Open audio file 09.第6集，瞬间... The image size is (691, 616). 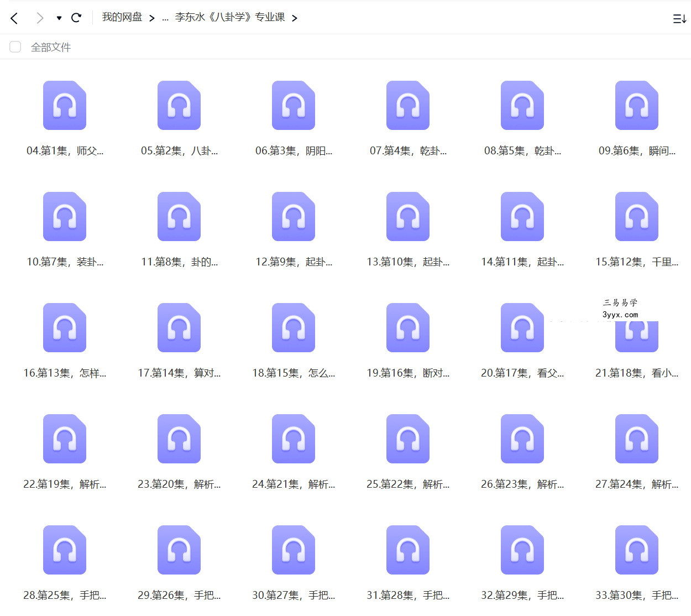click(x=637, y=106)
